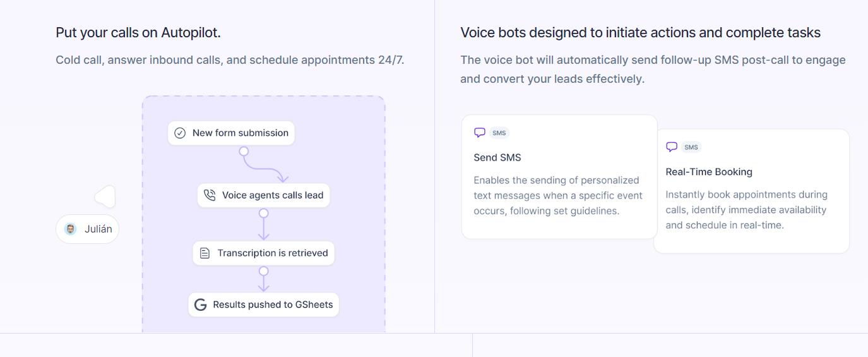The height and width of the screenshot is (357, 868).
Task: Click the chat bubble icon on Send SMS card
Action: [480, 133]
